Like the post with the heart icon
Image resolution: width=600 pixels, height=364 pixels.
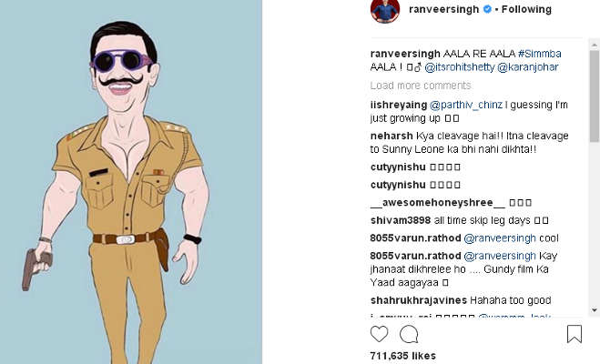pyautogui.click(x=379, y=334)
